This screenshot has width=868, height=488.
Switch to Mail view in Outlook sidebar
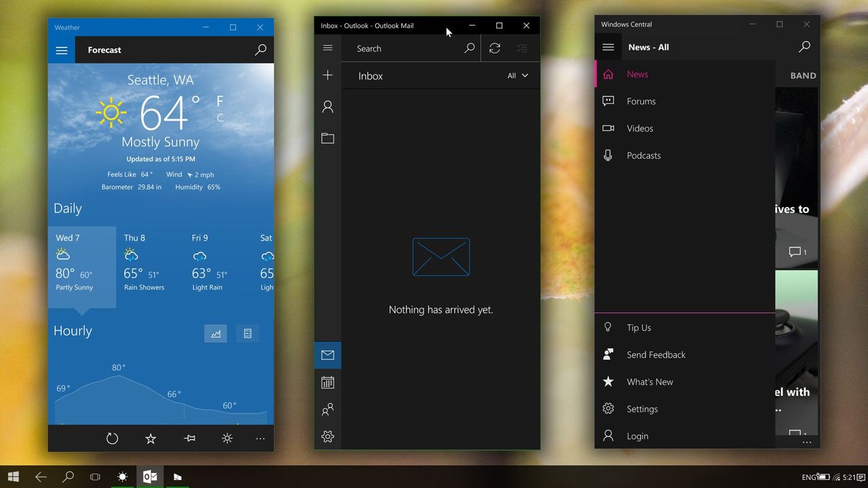pyautogui.click(x=328, y=355)
